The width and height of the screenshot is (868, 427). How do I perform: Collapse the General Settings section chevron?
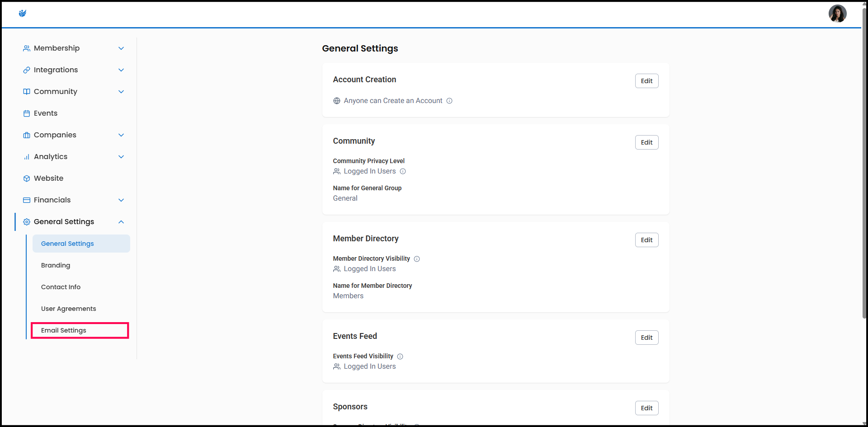[x=121, y=222]
